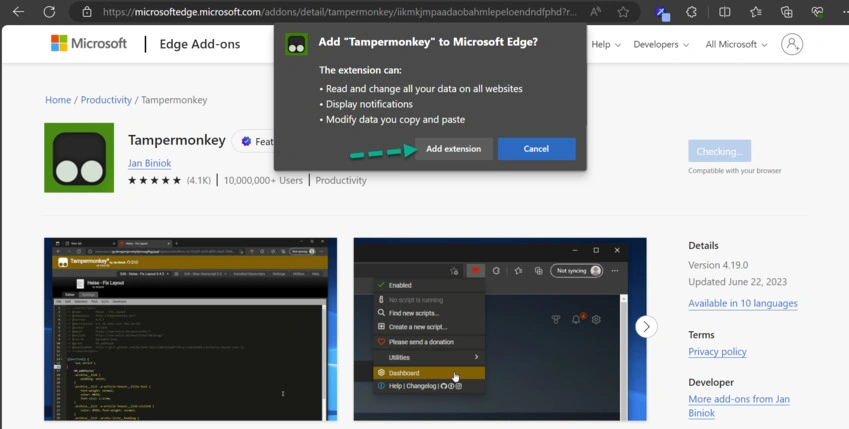View site info via the padlock icon
The height and width of the screenshot is (429, 849).
(87, 11)
